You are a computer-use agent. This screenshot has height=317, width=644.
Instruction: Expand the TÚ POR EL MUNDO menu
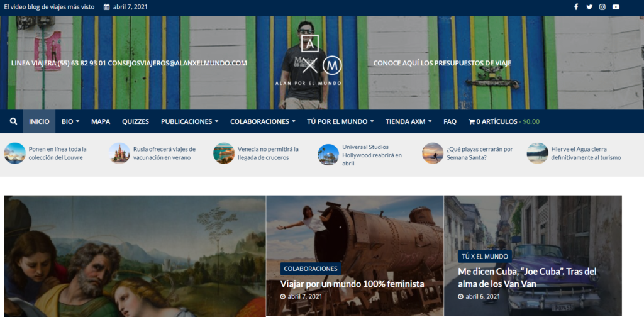pos(340,121)
